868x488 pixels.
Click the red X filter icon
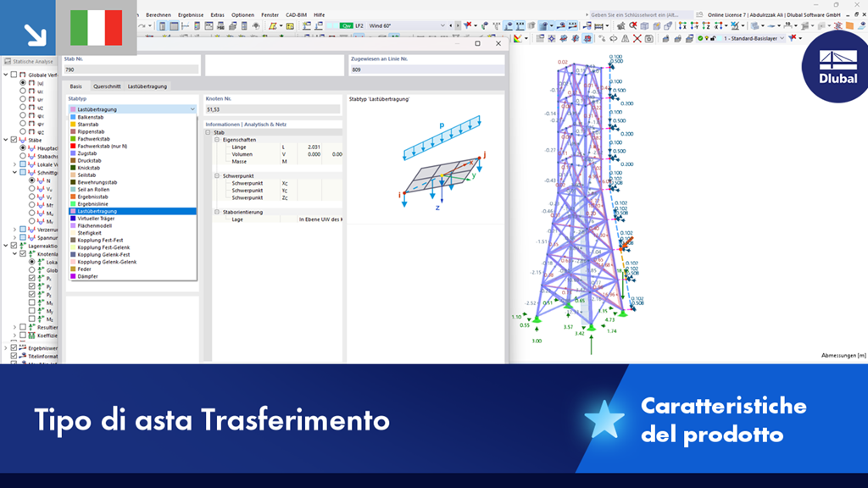(469, 25)
